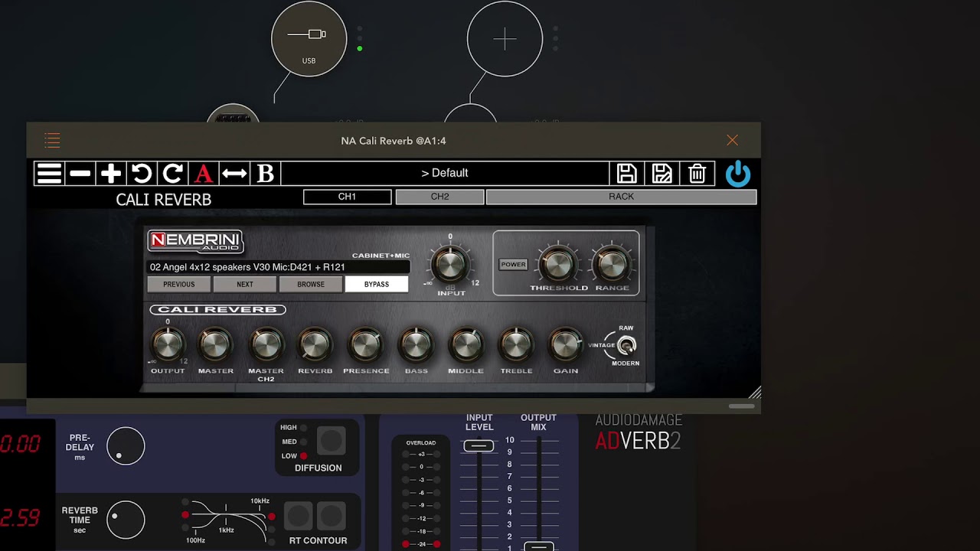Switch to CH2 tab
The width and height of the screenshot is (980, 551).
pos(439,197)
